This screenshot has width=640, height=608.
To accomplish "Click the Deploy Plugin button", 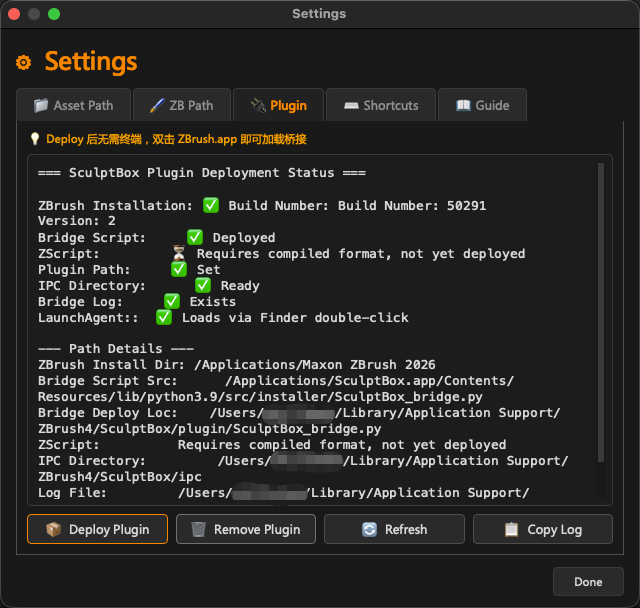I will pos(98,529).
